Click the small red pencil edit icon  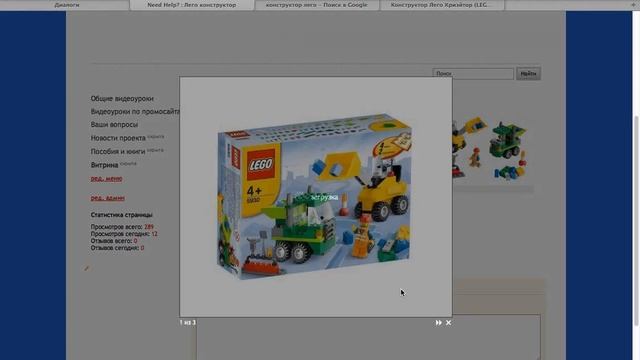(87, 269)
